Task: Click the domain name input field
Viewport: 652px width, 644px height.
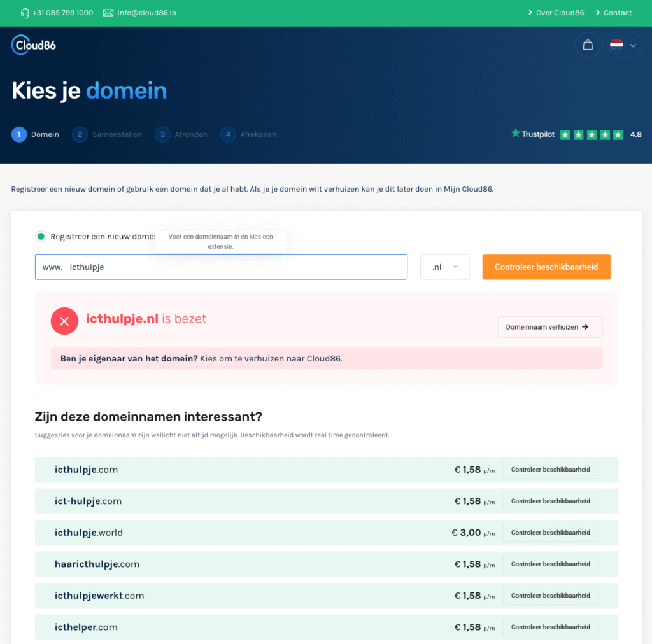Action: [x=236, y=267]
